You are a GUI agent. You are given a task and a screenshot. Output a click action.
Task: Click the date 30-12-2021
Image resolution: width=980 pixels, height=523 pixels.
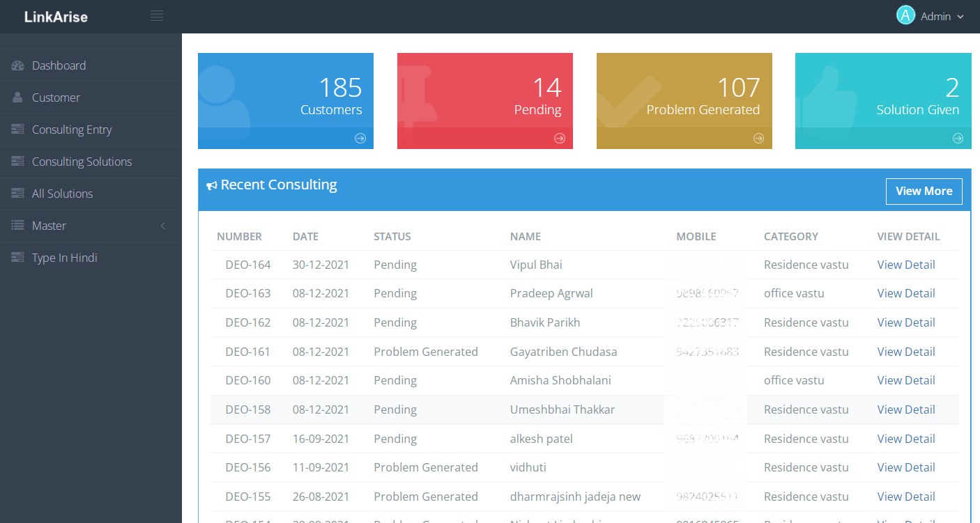321,265
